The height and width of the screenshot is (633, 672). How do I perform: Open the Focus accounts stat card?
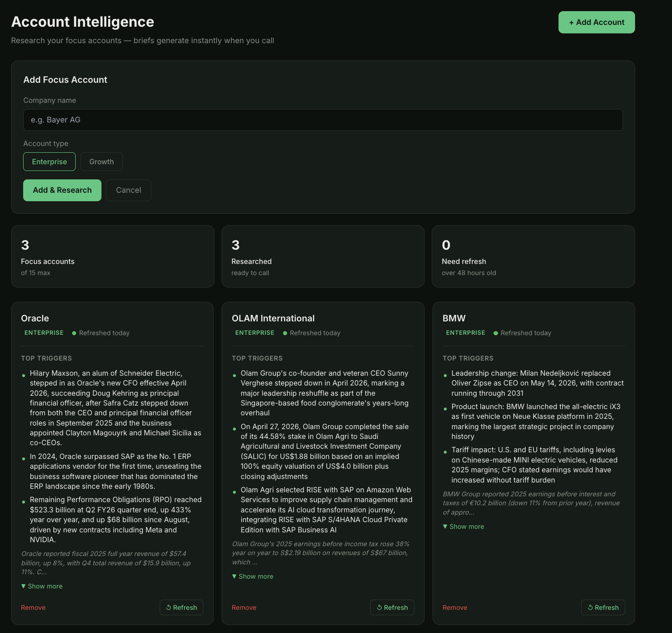point(113,256)
